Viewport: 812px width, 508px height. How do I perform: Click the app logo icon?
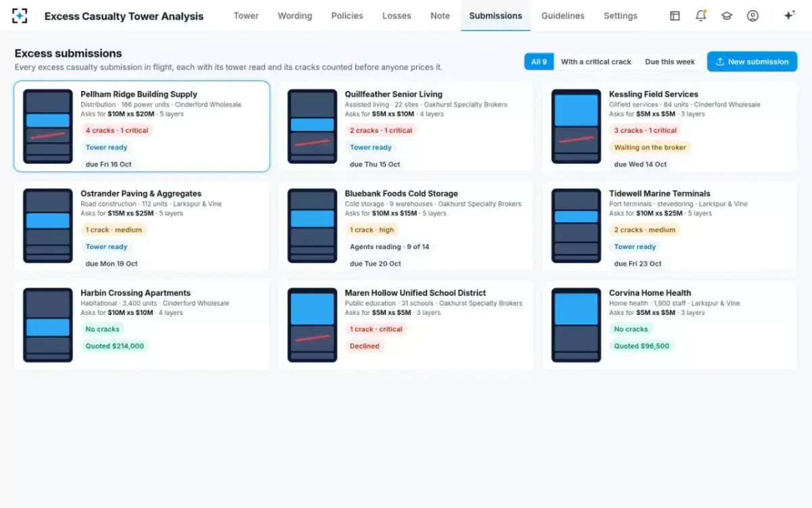click(x=20, y=16)
